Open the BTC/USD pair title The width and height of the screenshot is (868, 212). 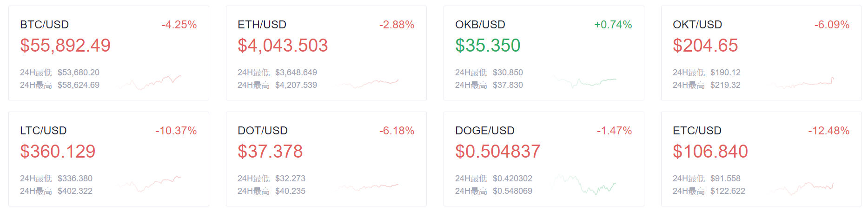tap(44, 25)
